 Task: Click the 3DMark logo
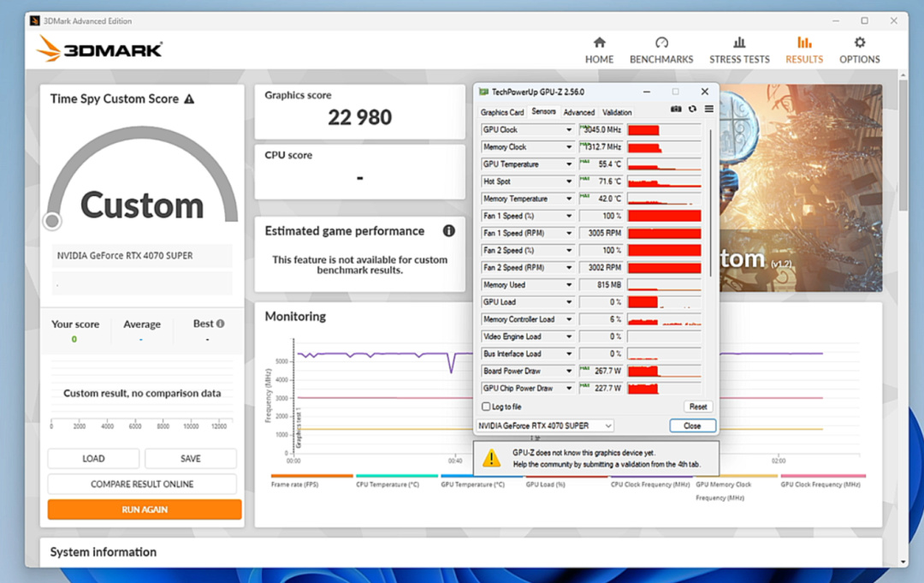[99, 49]
